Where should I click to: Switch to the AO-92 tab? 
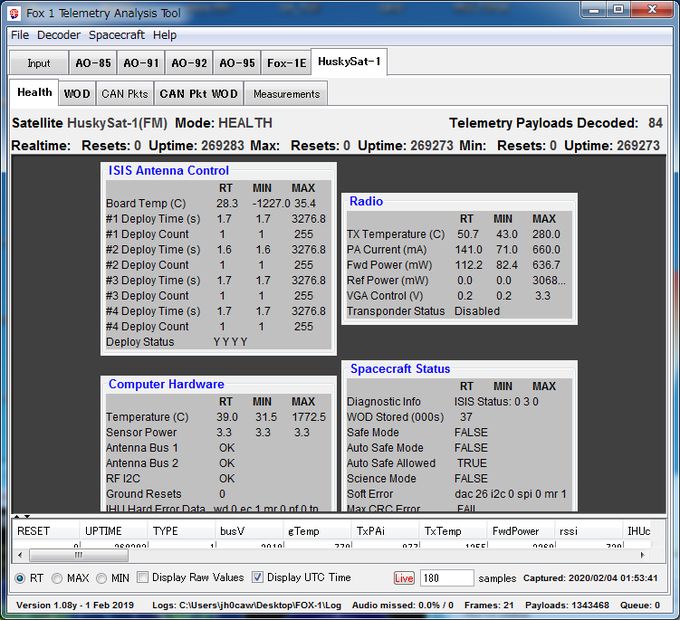coord(189,63)
